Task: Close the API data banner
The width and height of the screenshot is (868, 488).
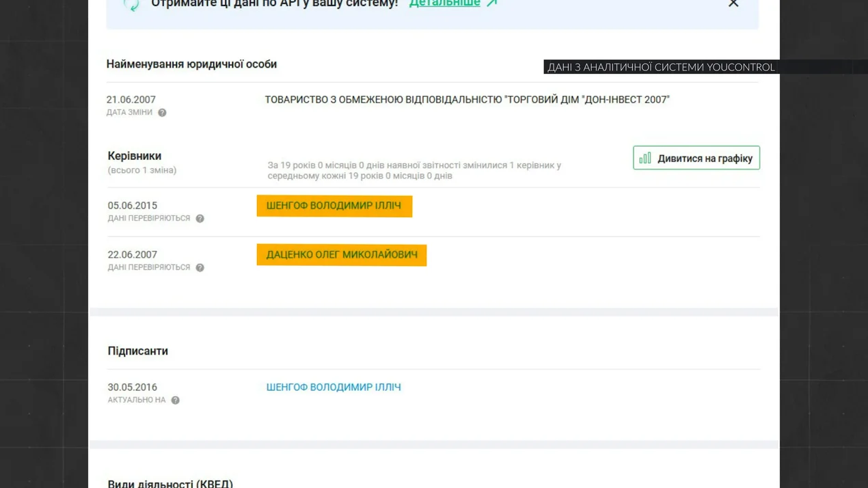Action: 733,3
